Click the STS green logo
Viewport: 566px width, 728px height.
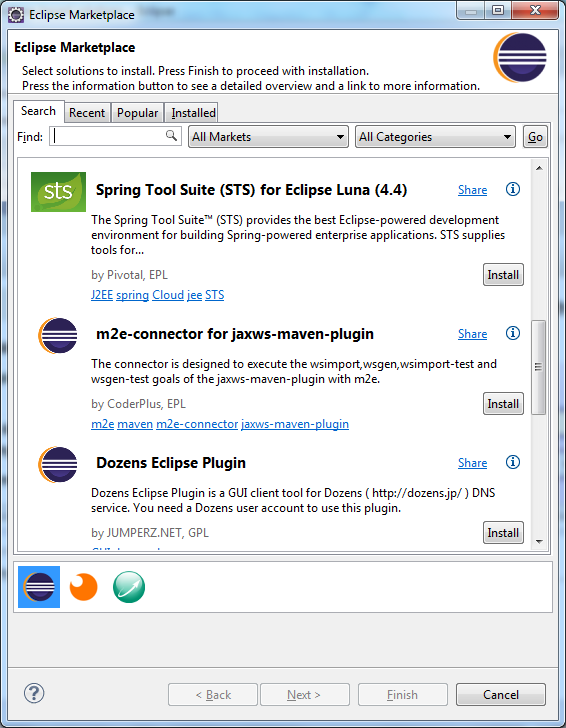(59, 192)
